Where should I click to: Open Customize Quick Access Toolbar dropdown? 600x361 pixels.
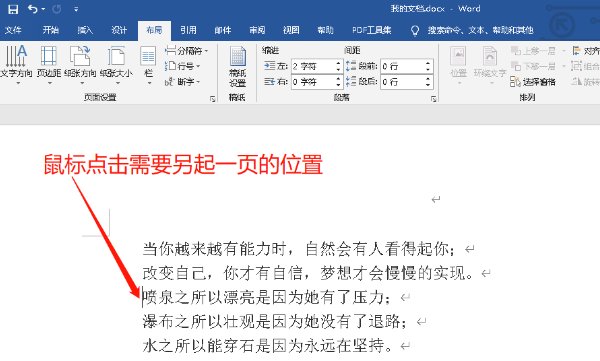pyautogui.click(x=76, y=10)
